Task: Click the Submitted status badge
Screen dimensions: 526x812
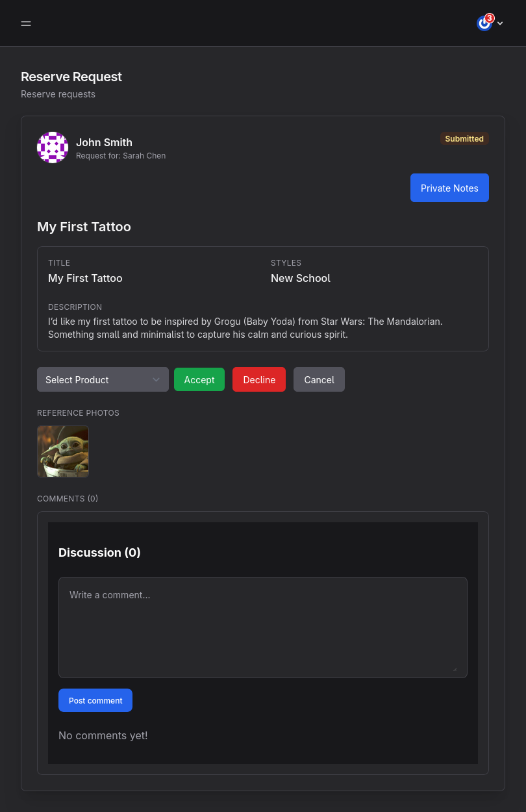Action: (x=464, y=138)
